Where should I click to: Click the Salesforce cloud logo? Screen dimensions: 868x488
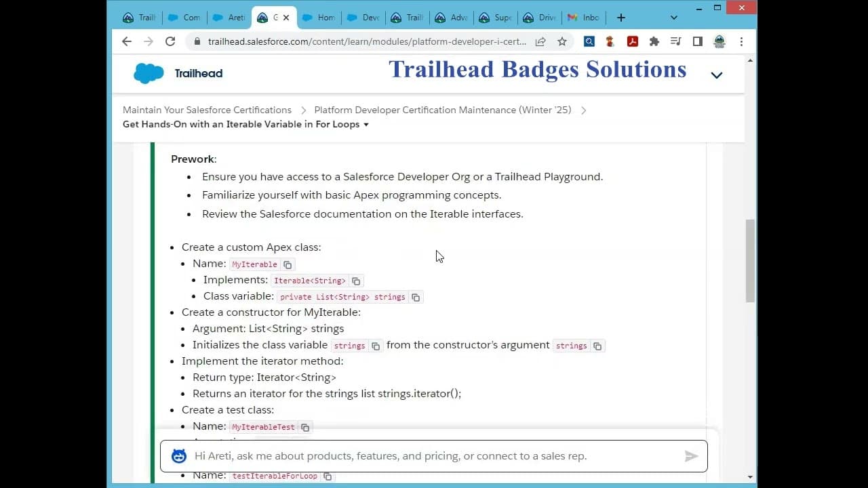coord(149,73)
